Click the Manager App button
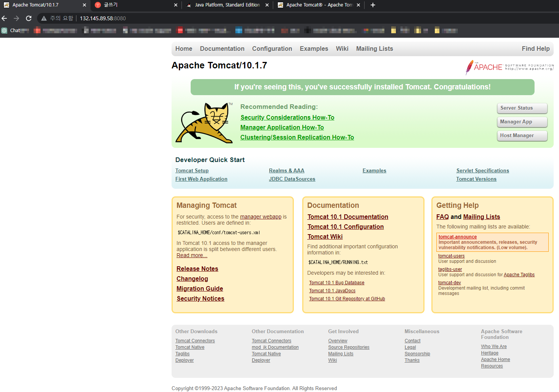Screen dimensions: 559x392 (x=522, y=122)
